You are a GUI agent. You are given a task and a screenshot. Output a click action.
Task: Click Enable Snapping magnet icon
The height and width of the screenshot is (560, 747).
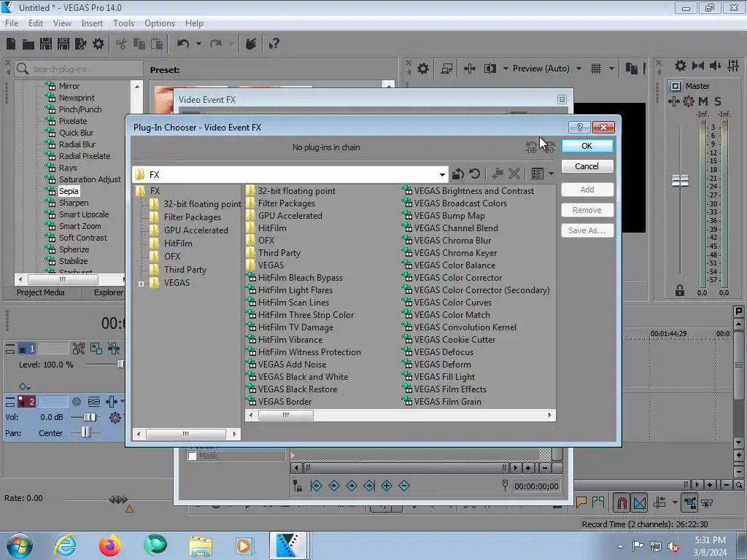click(x=622, y=502)
